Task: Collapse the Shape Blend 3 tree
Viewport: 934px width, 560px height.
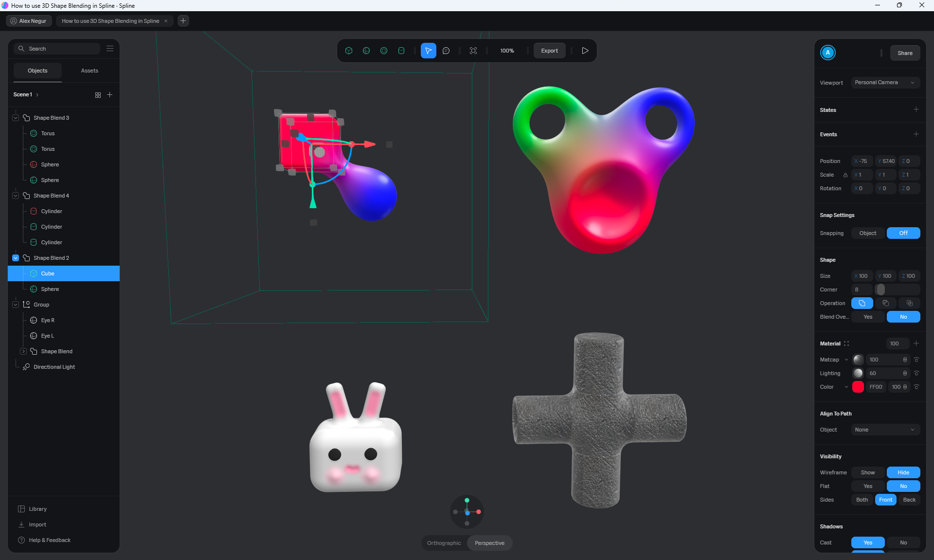Action: tap(16, 118)
